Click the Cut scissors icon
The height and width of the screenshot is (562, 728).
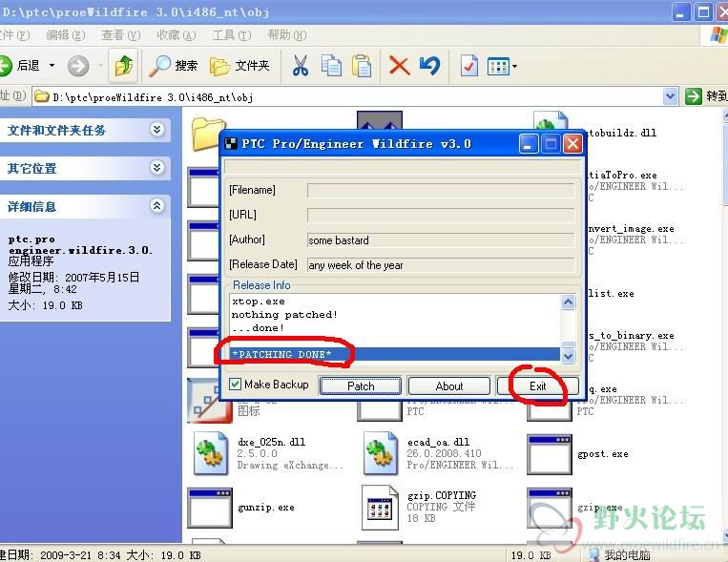click(301, 66)
